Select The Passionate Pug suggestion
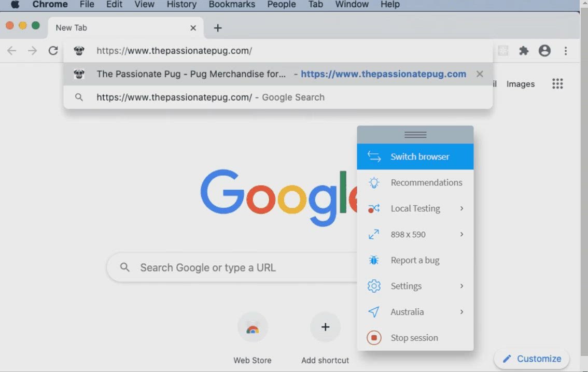The width and height of the screenshot is (588, 372). click(278, 74)
